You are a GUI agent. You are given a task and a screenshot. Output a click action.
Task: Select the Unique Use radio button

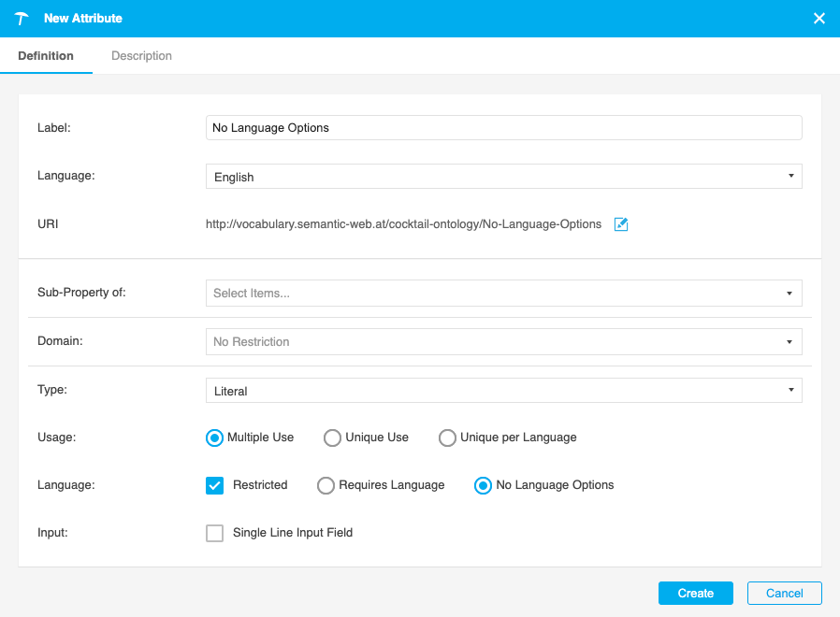point(332,438)
